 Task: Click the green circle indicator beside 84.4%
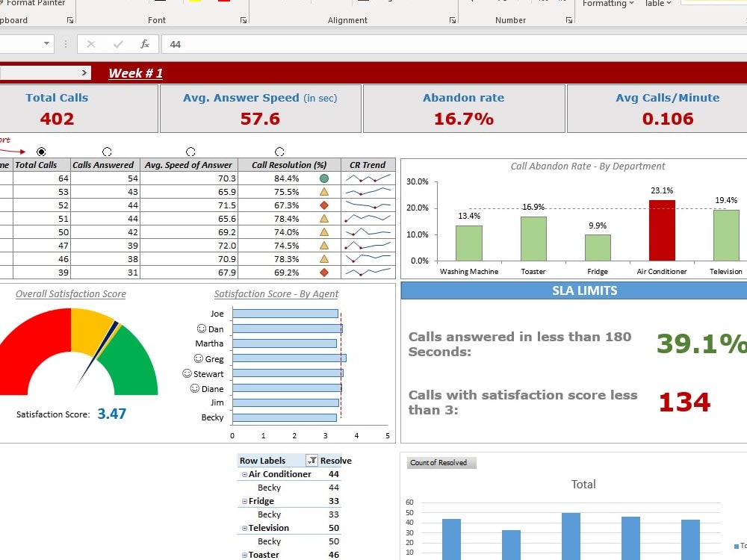[324, 178]
